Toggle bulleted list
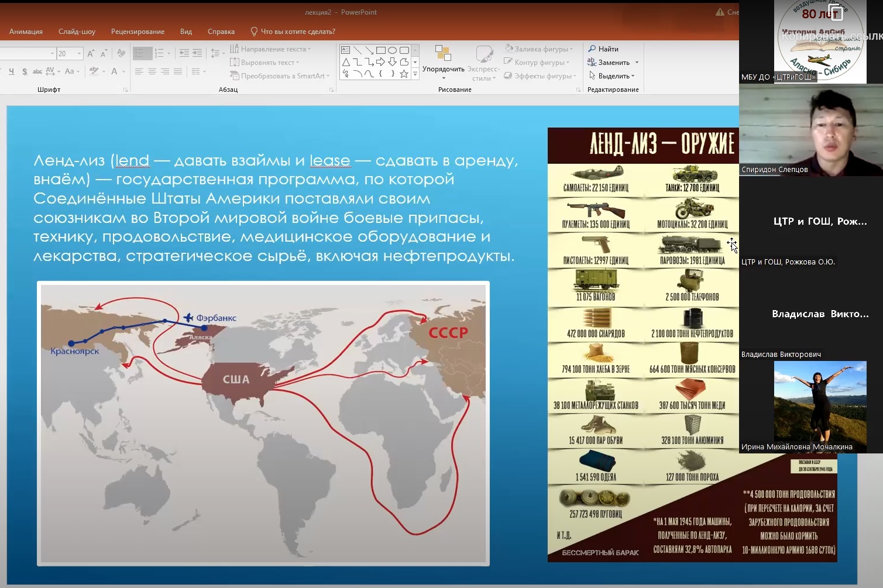The width and height of the screenshot is (883, 588). coord(142,53)
